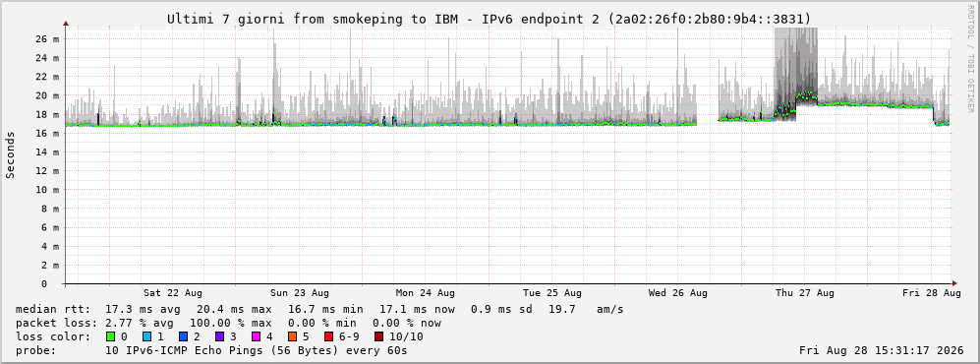
Task: Click the Sun 23 Aug date label
Action: pos(300,293)
